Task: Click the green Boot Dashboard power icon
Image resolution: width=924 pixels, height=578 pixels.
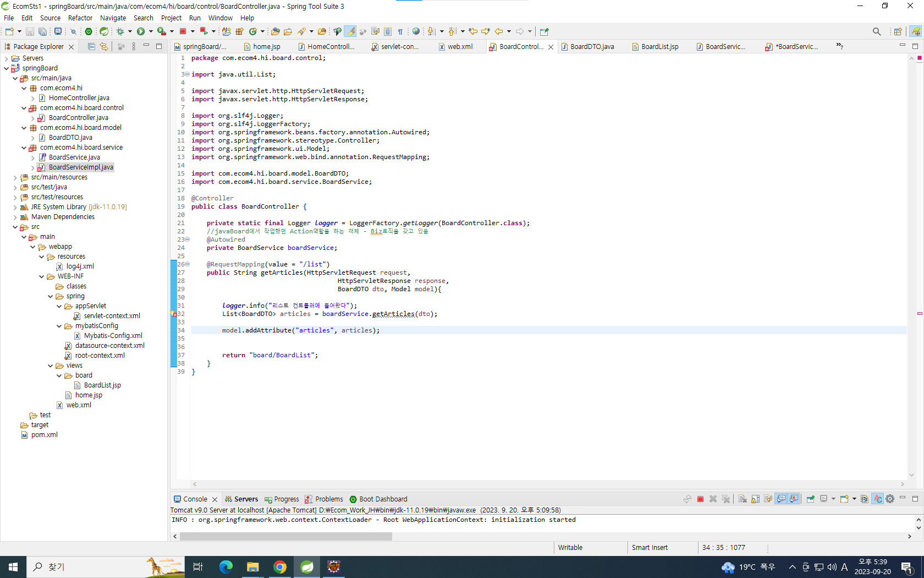Action: click(89, 31)
